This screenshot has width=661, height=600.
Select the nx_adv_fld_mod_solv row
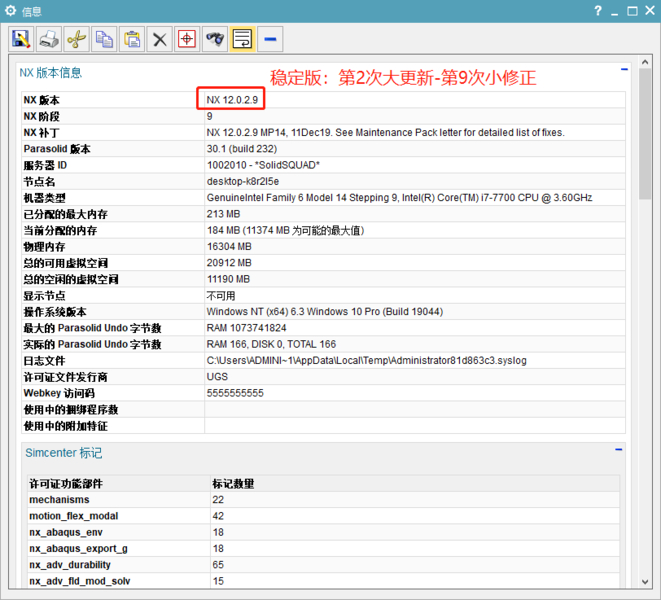(x=324, y=581)
